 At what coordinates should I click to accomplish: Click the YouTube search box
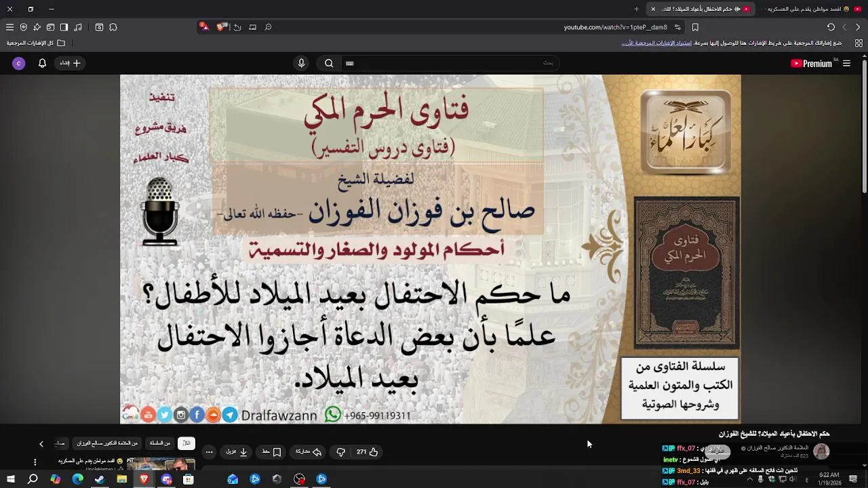coord(451,63)
